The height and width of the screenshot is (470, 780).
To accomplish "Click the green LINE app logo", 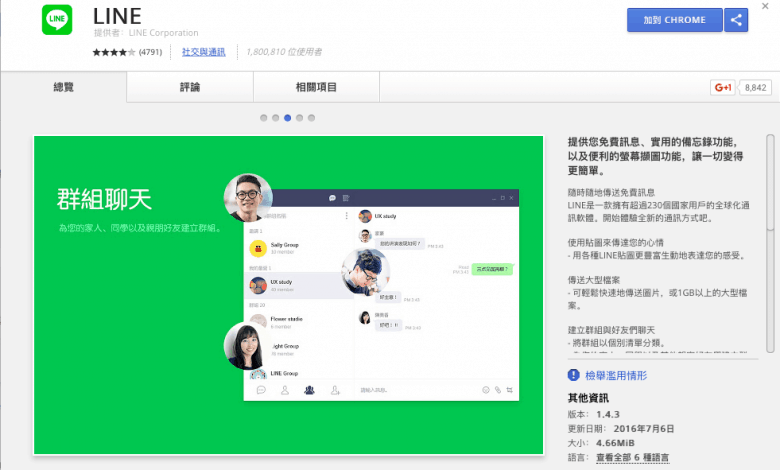I will [x=57, y=19].
